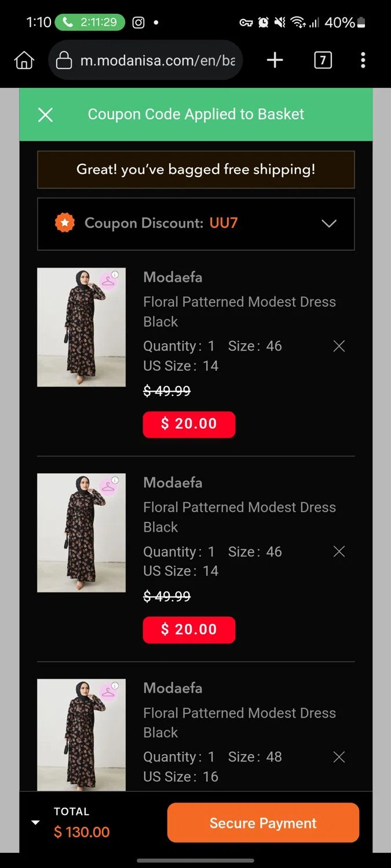Open the first dress thumbnail image
Viewport: 391px width, 868px height.
[x=81, y=328]
